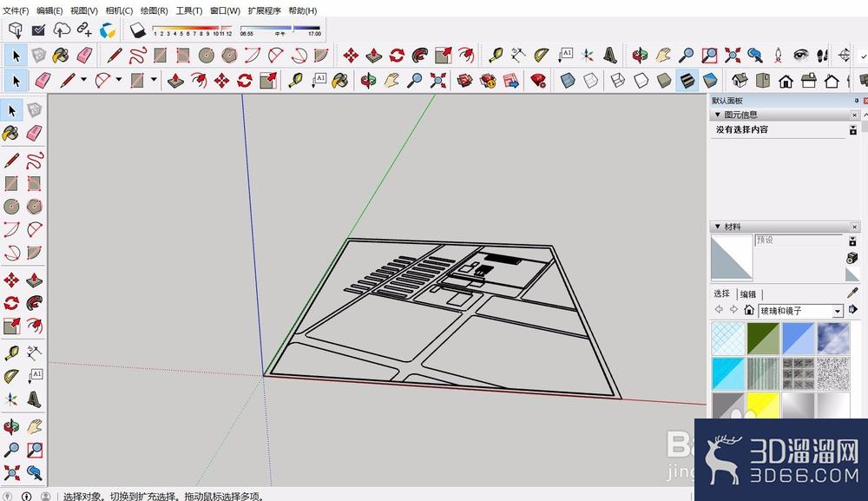The height and width of the screenshot is (501, 868).
Task: Click the Send to LayOut icon
Action: click(511, 81)
